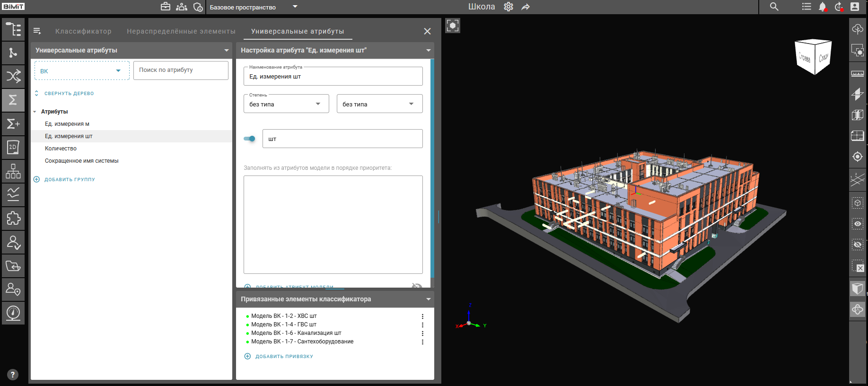Open the shuffle/compare tool in left sidebar
Screen dimensions: 868x386
pos(13,77)
